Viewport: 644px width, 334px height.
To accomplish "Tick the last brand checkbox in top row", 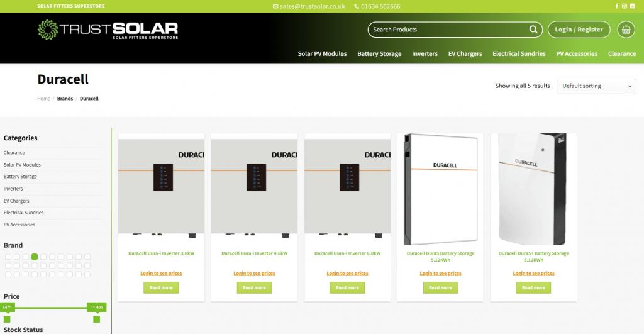I will [87, 257].
